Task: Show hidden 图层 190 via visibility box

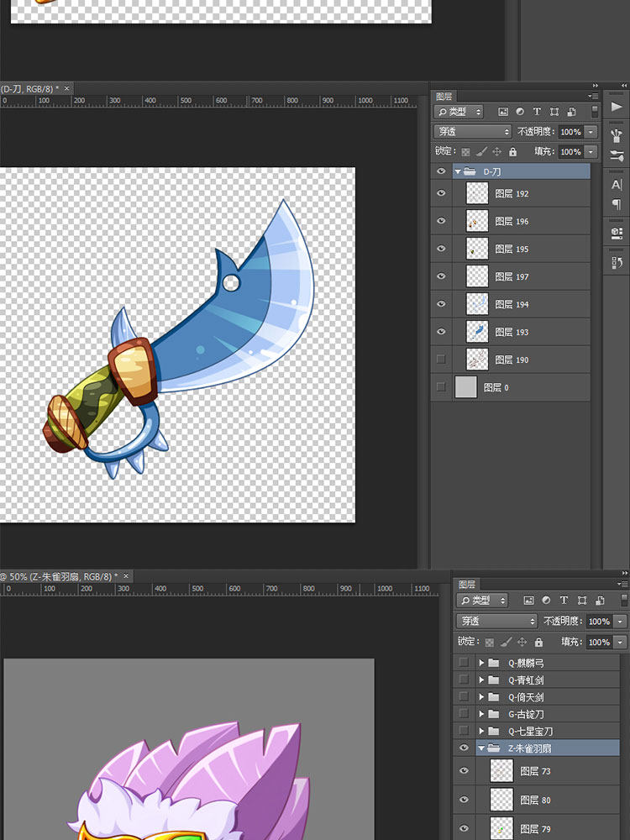Action: (441, 360)
